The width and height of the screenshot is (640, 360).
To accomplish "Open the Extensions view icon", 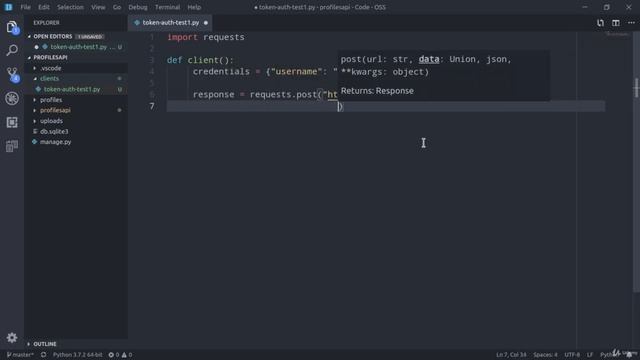I will pyautogui.click(x=12, y=122).
